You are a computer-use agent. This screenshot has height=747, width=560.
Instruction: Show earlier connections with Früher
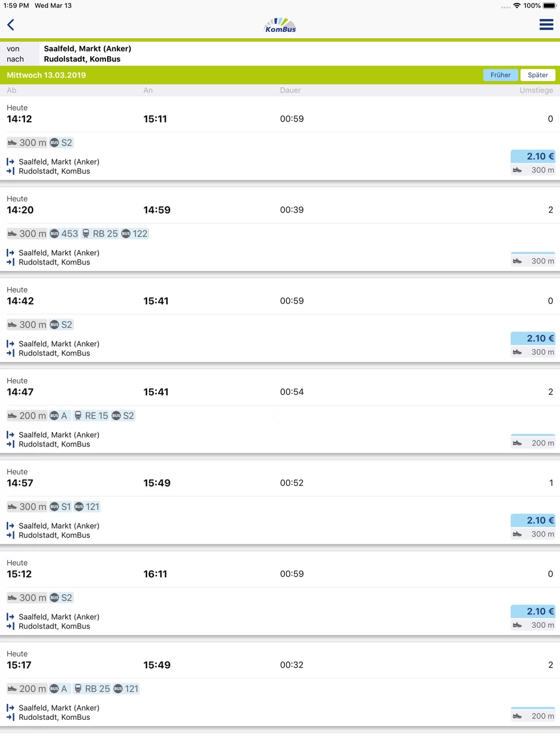point(500,75)
